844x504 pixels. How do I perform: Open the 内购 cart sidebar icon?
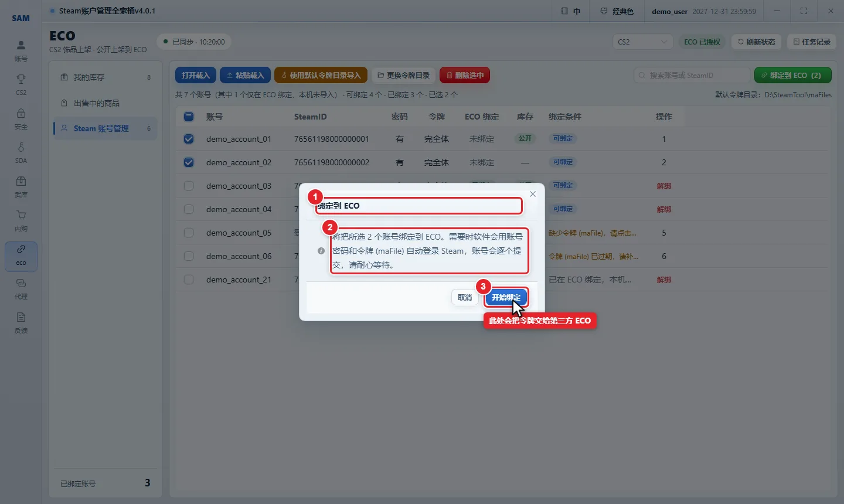[x=21, y=220]
